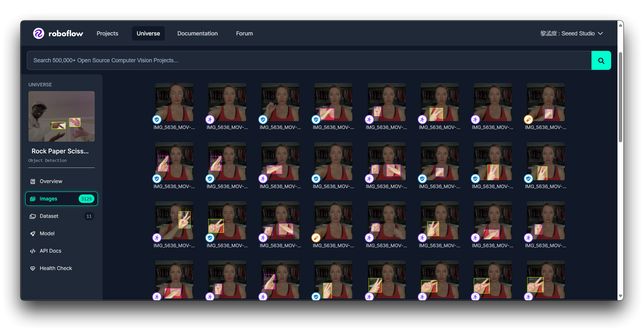Viewport: 644px width, 331px height.
Task: Focus the Search 500,000+ projects field
Action: click(309, 60)
